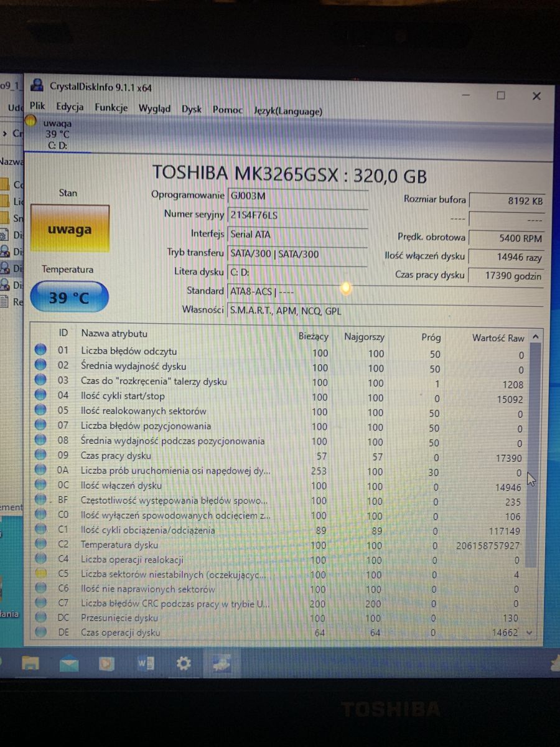Click the status circle for attribute 08
Screen dimensions: 560x747
tap(40, 440)
